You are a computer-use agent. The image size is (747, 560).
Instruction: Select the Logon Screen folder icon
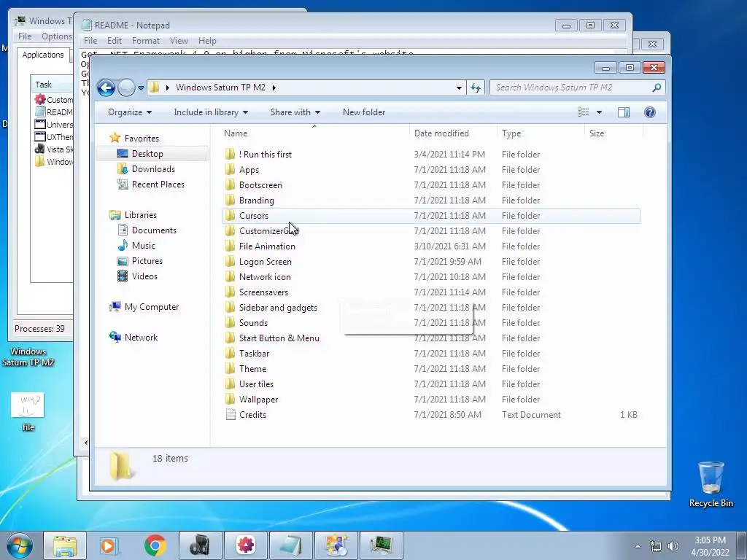tap(230, 262)
